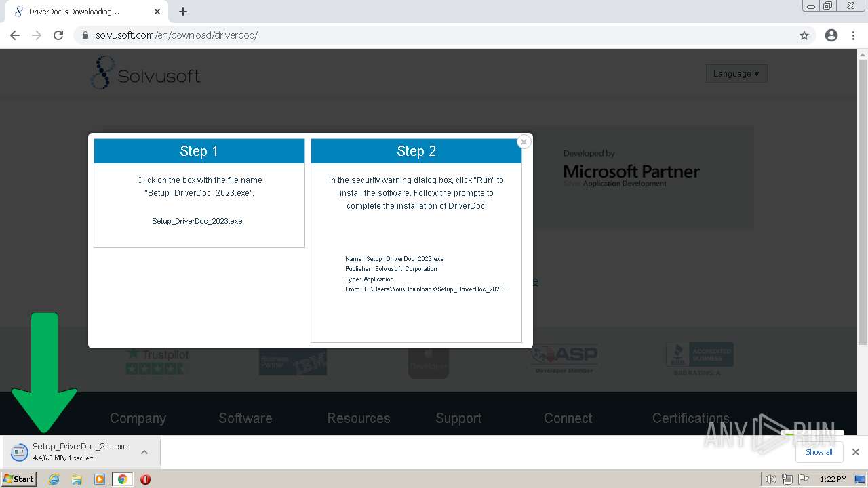Image resolution: width=868 pixels, height=488 pixels.
Task: Open File Explorer from the taskbar
Action: (x=77, y=479)
